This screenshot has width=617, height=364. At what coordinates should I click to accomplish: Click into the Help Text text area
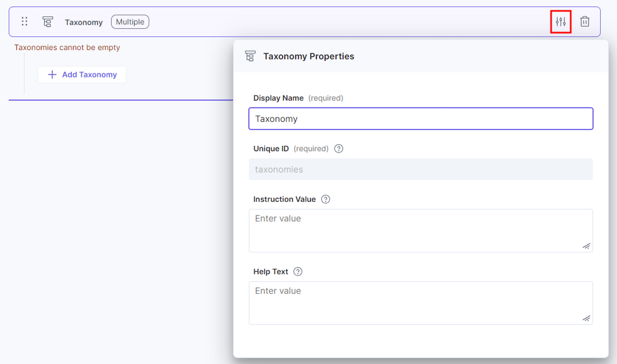421,303
